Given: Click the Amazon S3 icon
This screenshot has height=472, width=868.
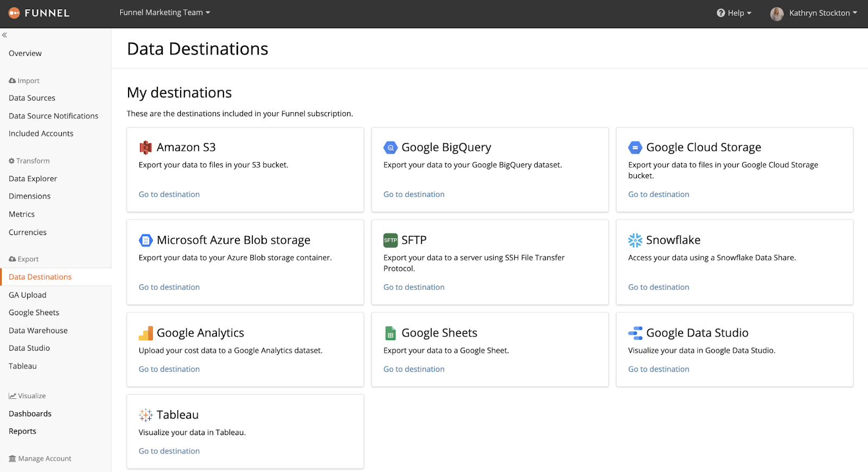Looking at the screenshot, I should coord(145,148).
